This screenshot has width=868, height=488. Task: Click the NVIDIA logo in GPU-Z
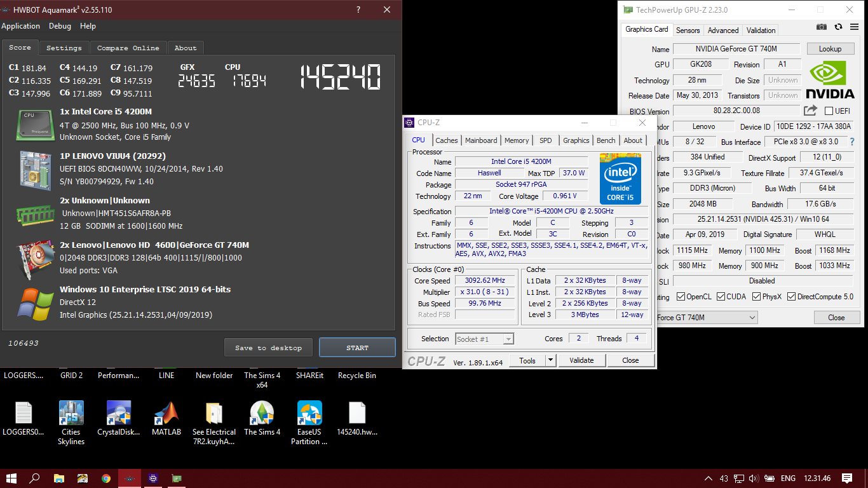(831, 80)
